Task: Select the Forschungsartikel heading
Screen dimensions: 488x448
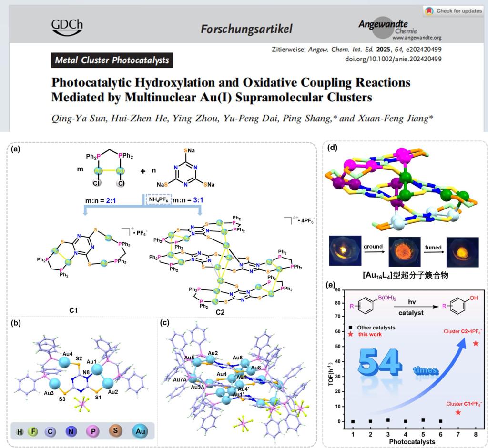Action: (246, 29)
